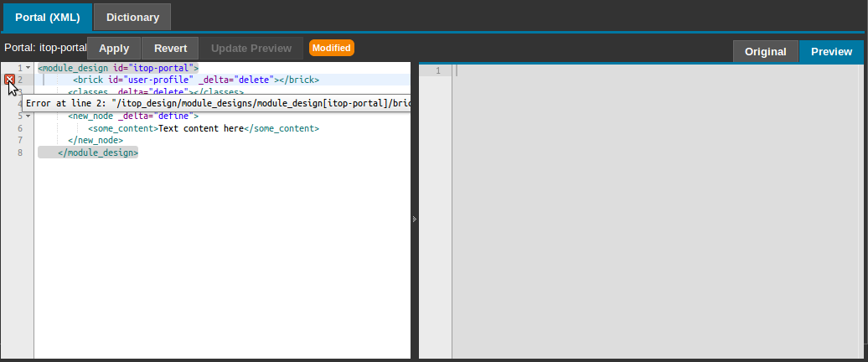Click the Update Preview button
Screen dimensions: 868x362
pos(251,49)
